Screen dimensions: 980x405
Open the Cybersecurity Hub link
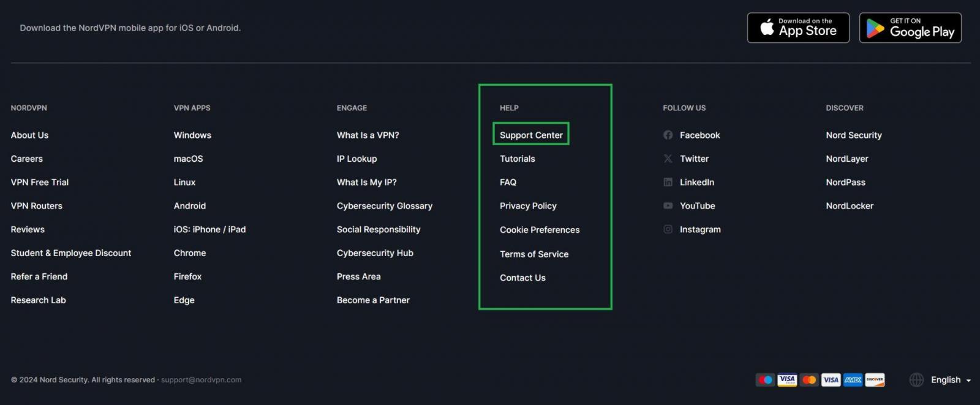click(x=375, y=253)
